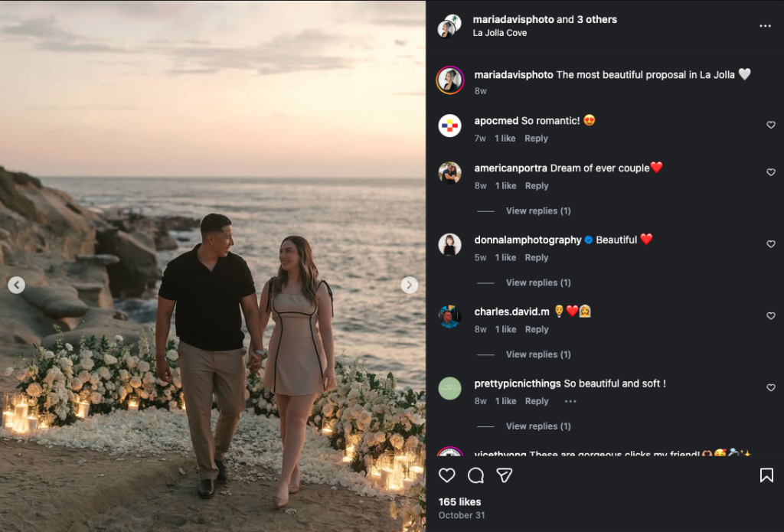
Task: Like apocmed's comment with its heart icon
Action: (771, 125)
